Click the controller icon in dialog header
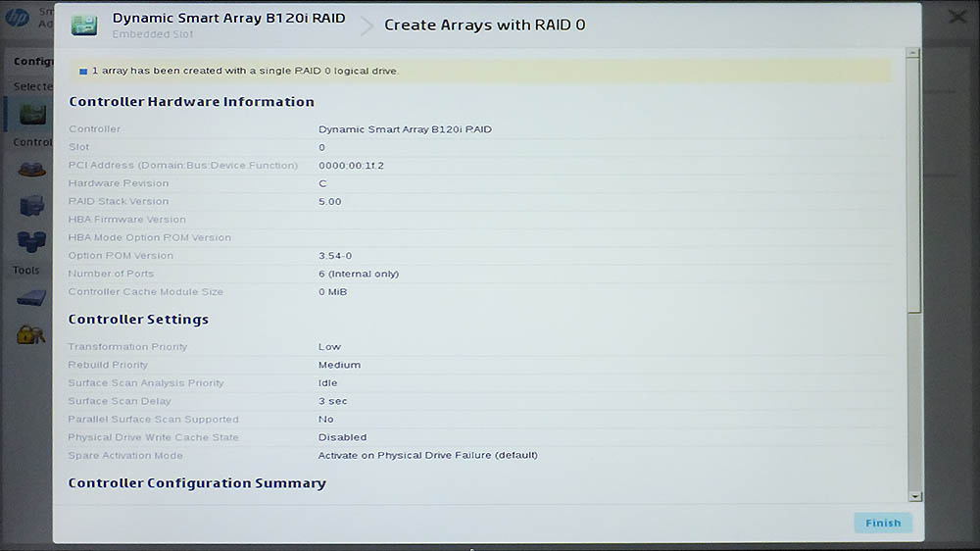Screen dimensions: 980x551 point(83,25)
